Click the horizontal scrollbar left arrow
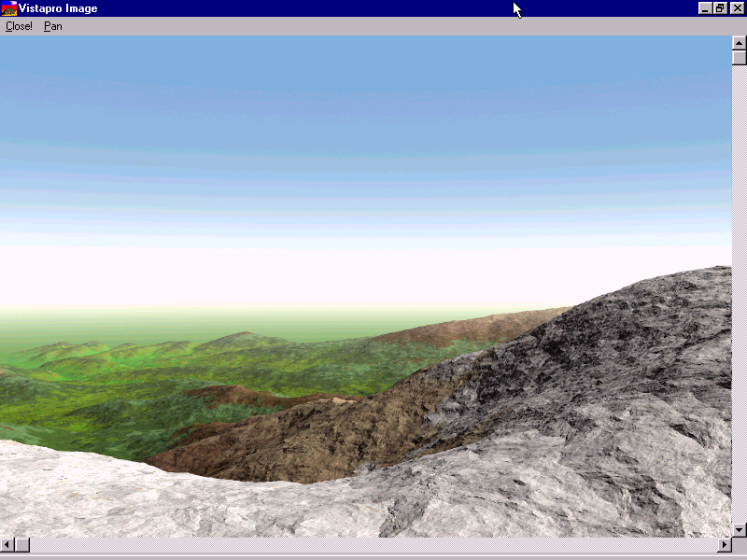The image size is (747, 560). (x=7, y=545)
